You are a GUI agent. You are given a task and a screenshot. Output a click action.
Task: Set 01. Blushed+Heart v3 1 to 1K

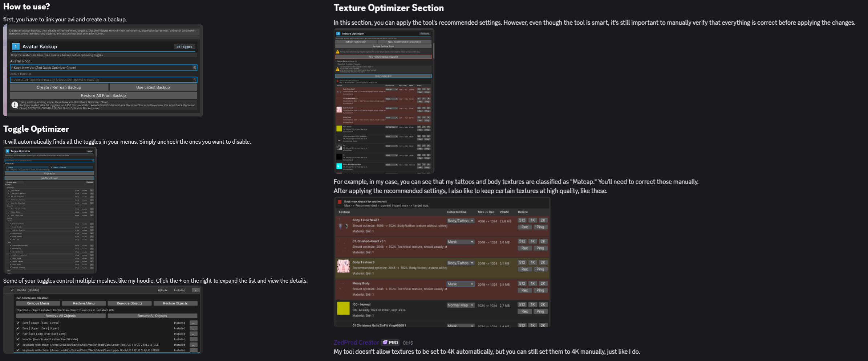(532, 241)
